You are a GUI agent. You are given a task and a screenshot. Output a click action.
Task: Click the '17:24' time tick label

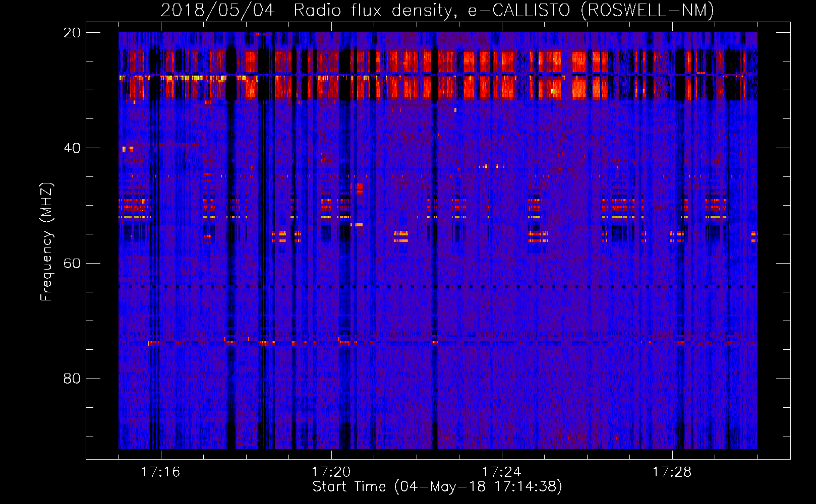point(501,472)
